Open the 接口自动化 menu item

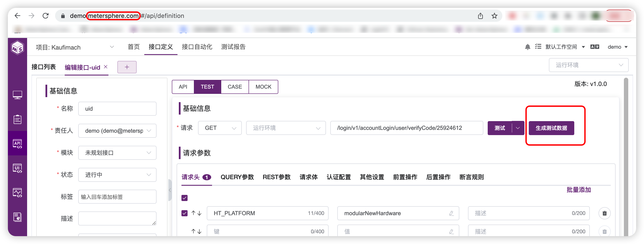tap(197, 47)
